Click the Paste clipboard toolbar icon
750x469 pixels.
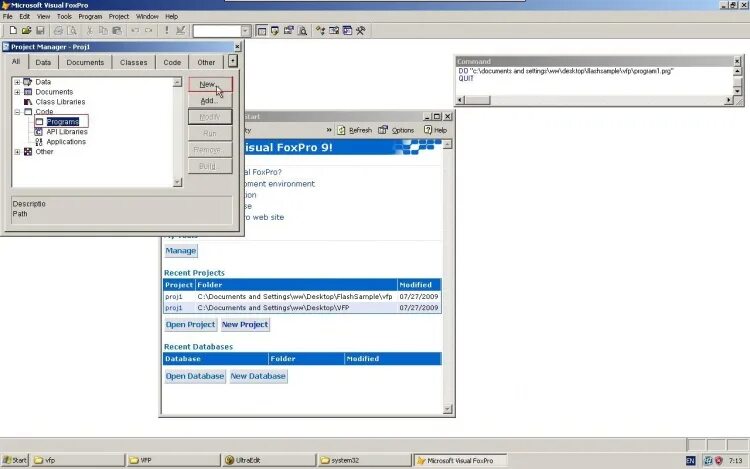[x=117, y=31]
